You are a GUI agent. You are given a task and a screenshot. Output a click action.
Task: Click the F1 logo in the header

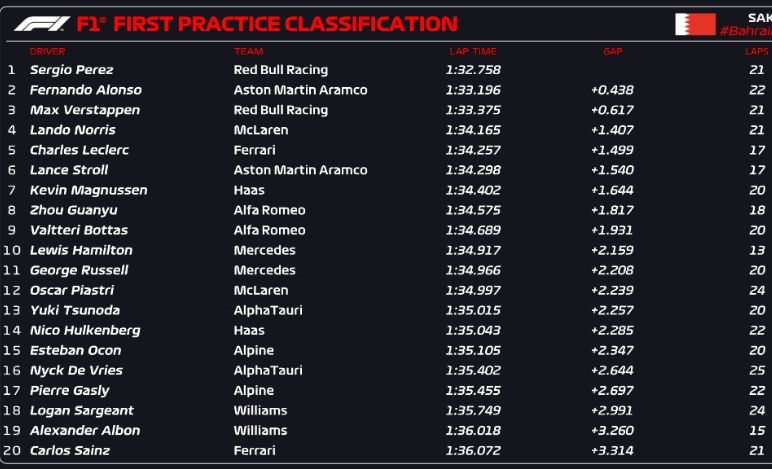[x=42, y=24]
